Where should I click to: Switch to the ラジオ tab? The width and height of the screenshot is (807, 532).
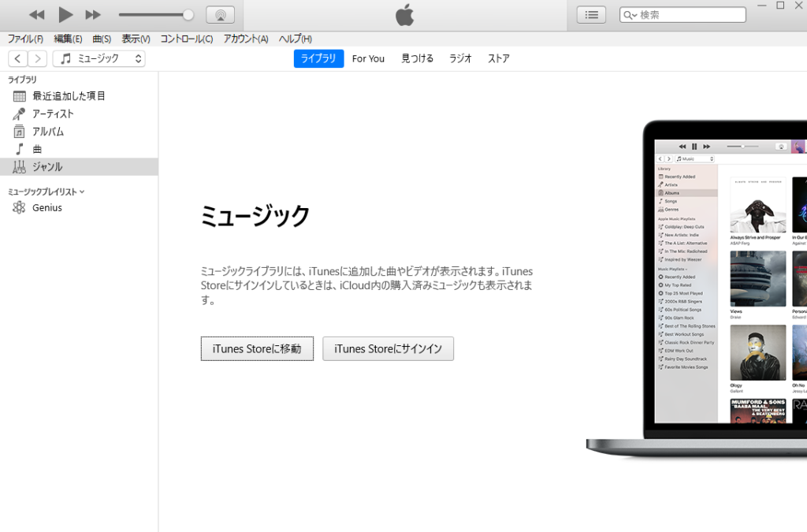pos(460,58)
